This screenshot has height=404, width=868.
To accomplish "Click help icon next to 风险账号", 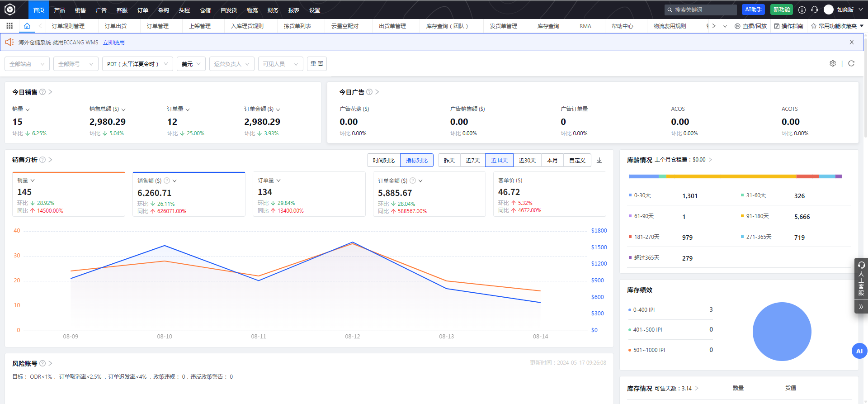I will click(x=42, y=363).
